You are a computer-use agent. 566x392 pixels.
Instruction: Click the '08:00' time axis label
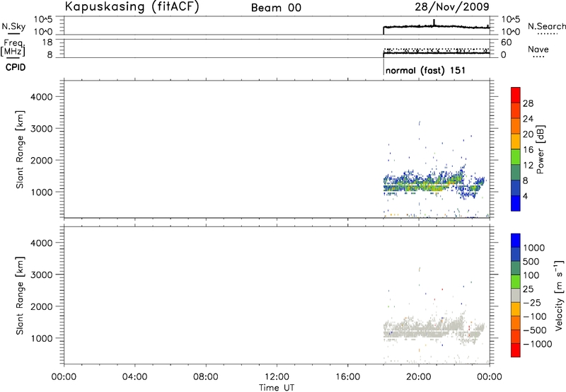(x=206, y=377)
